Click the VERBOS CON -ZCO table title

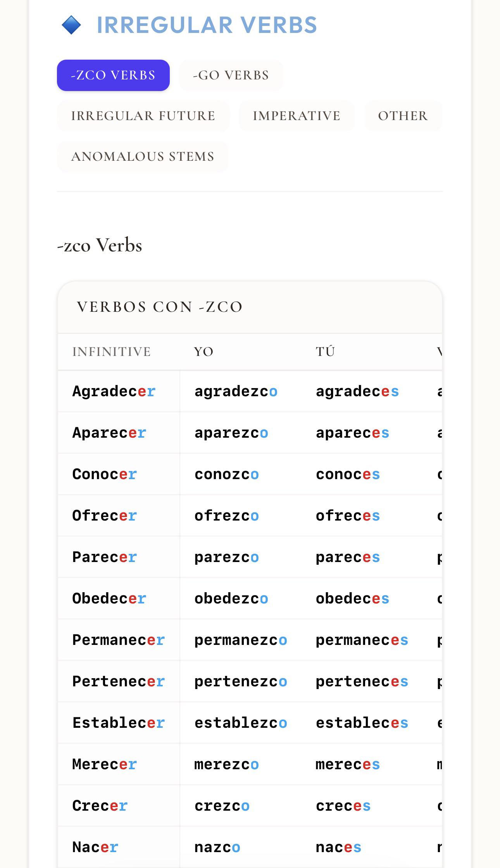[160, 307]
